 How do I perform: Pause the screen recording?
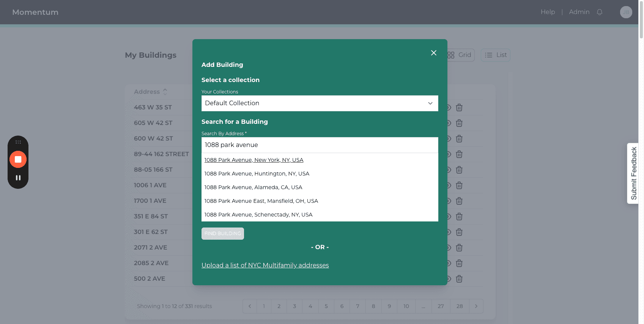[18, 177]
